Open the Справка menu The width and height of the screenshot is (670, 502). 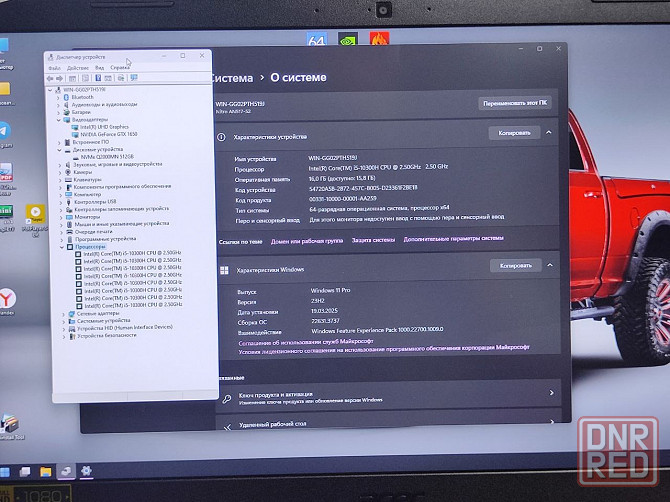(x=120, y=68)
